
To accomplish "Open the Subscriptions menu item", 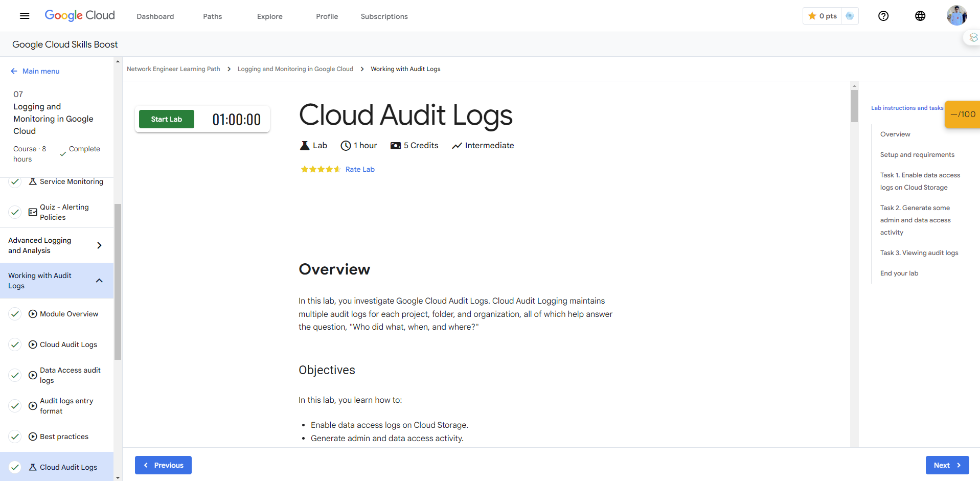I will 384,16.
